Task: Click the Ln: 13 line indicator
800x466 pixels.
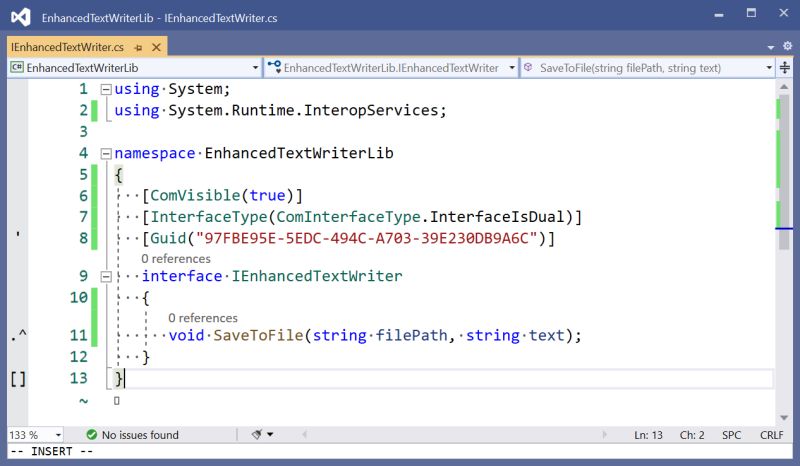Action: point(648,435)
